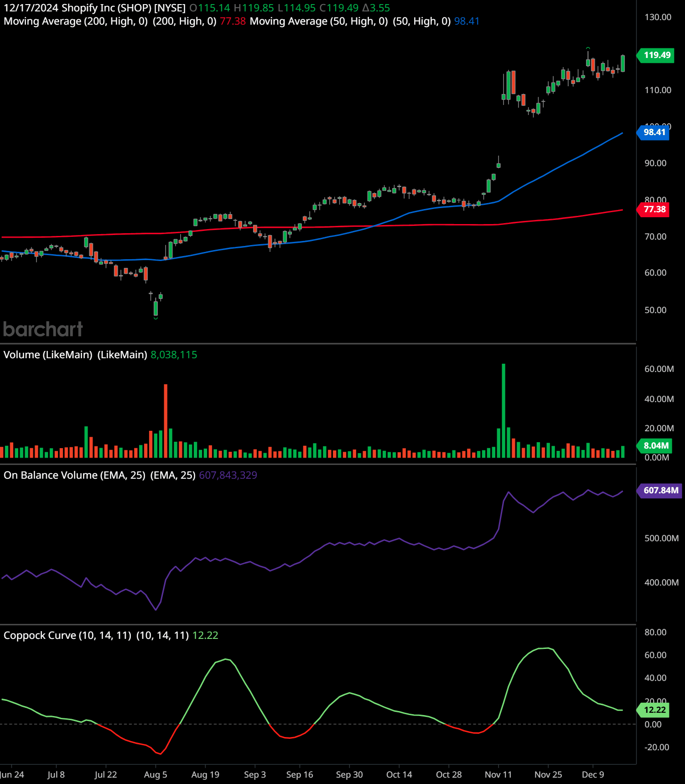Click the 50.00 price axis label
The height and width of the screenshot is (784, 685).
coord(655,310)
